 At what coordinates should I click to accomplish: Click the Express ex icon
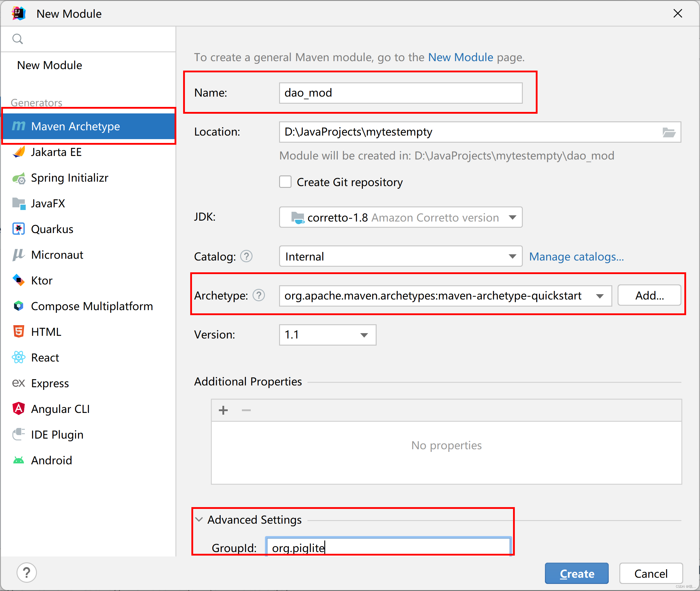(19, 383)
